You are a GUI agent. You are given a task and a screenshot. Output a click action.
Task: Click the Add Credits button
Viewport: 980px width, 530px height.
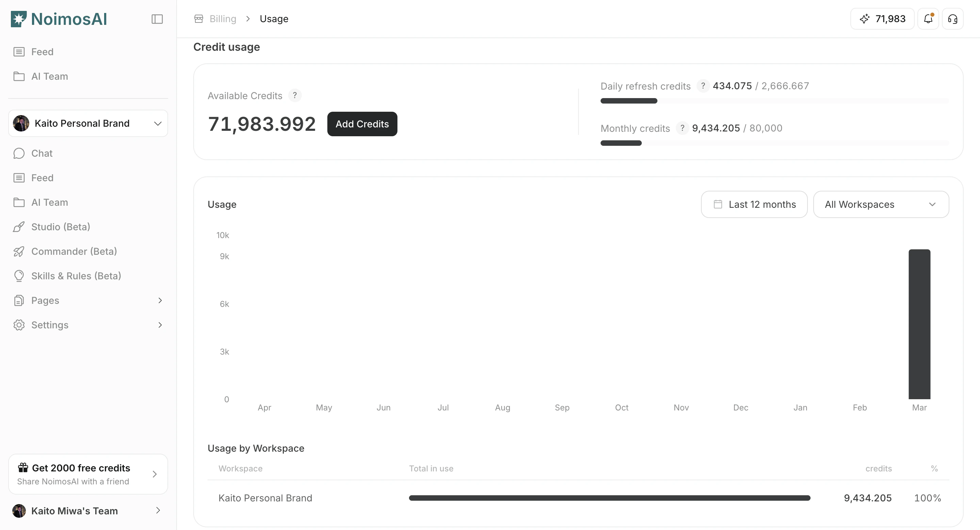tap(362, 124)
